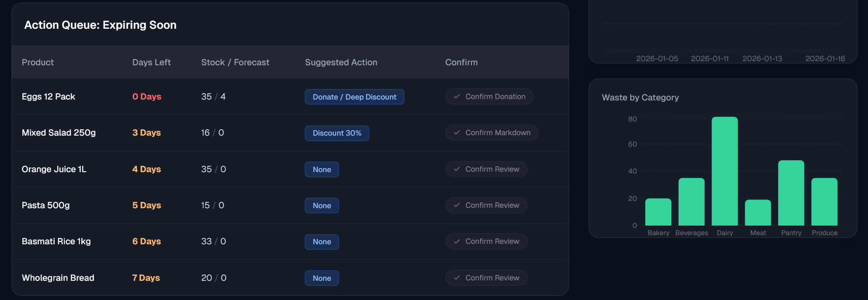Confirm Review for Orange Juice 1L

point(486,169)
